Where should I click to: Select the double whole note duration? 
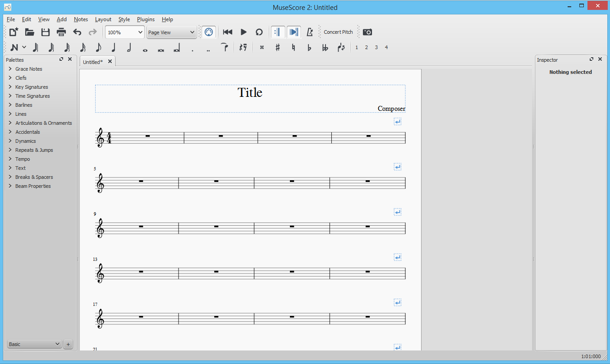click(x=161, y=50)
